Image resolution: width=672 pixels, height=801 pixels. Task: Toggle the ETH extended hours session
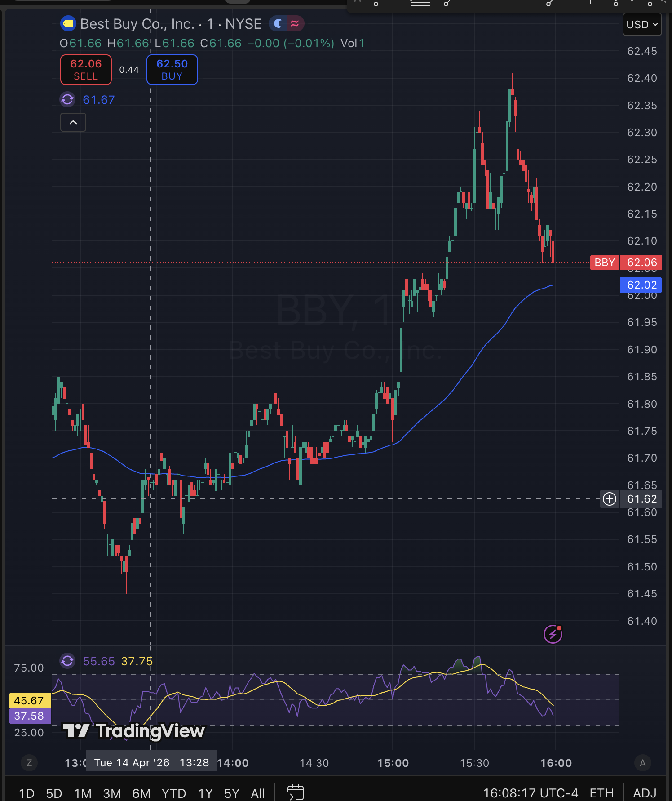pos(601,793)
